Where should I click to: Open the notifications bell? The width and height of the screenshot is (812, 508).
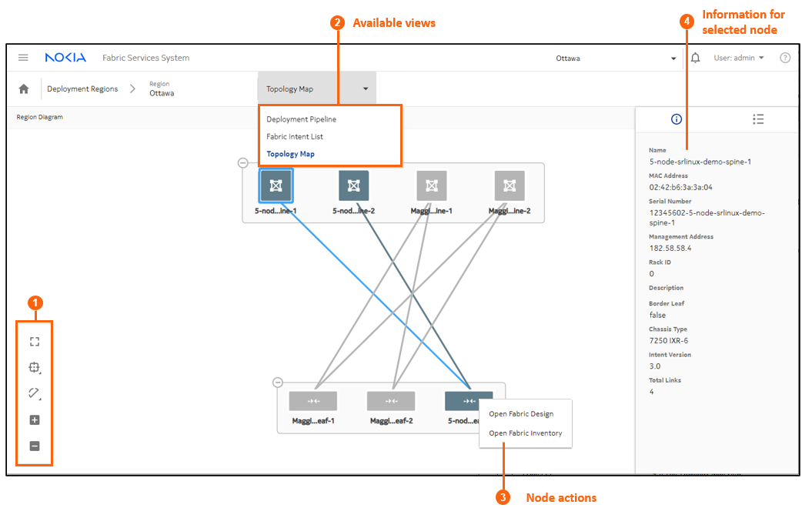(696, 58)
